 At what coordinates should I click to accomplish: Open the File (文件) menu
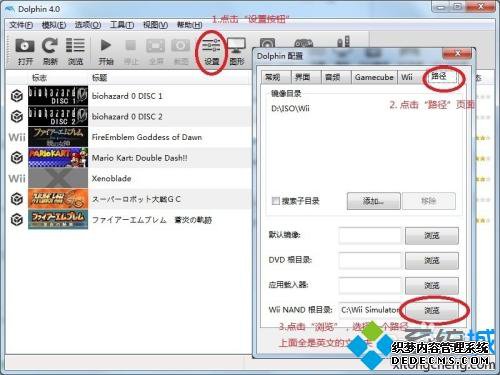point(21,25)
